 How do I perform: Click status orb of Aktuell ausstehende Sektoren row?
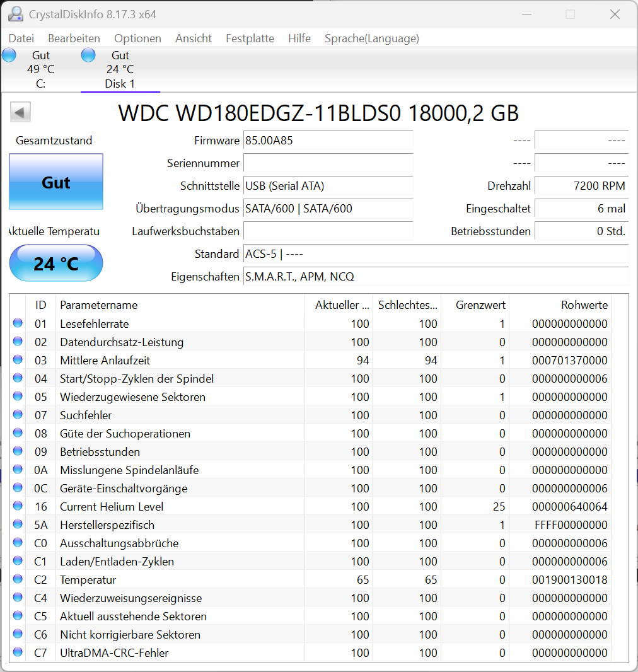pos(18,616)
